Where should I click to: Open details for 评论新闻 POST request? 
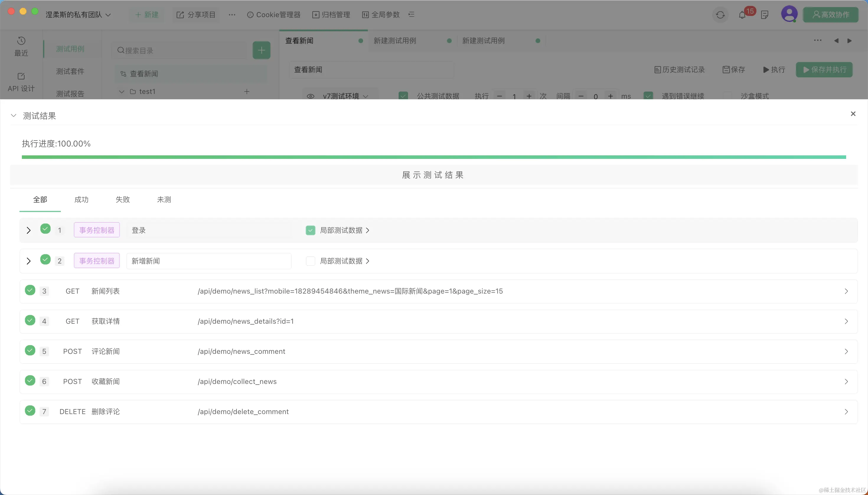(x=846, y=351)
